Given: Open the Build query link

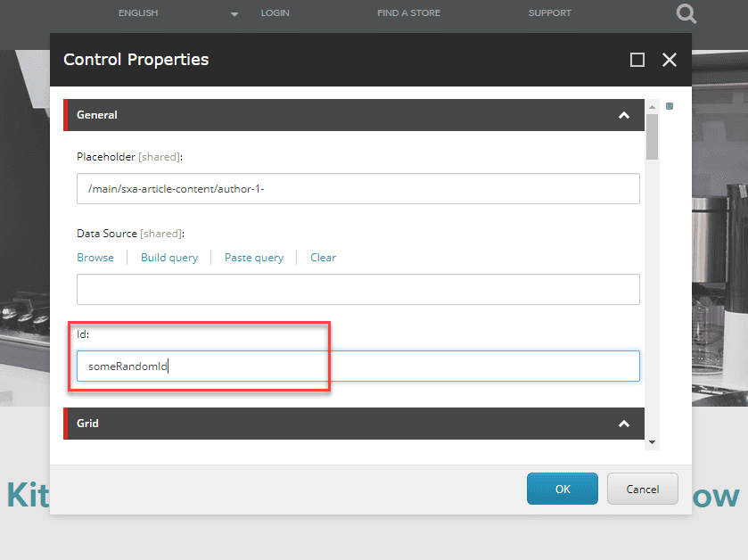Looking at the screenshot, I should click(x=169, y=258).
